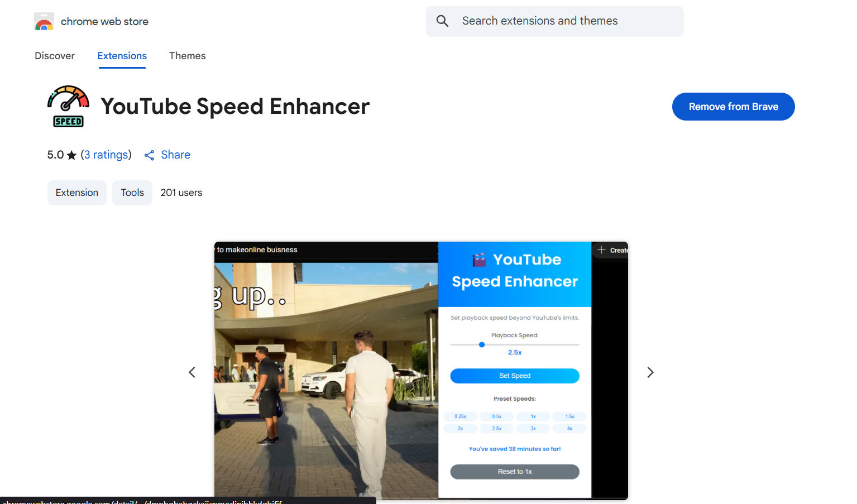The height and width of the screenshot is (504, 857).
Task: Click Reset to 1x button in screenshot
Action: pos(515,472)
